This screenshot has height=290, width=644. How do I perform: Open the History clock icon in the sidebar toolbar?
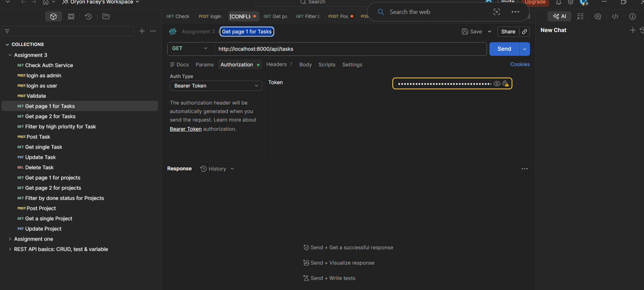point(88,16)
